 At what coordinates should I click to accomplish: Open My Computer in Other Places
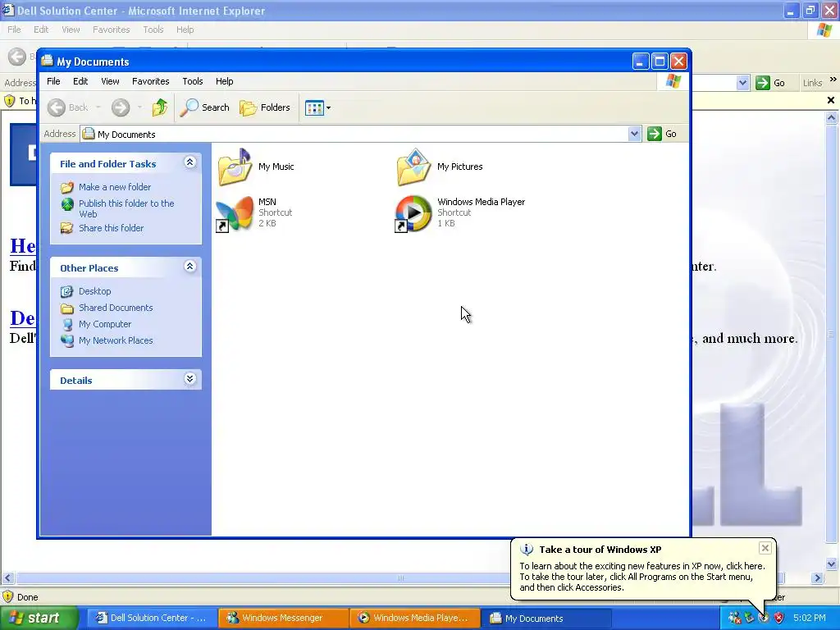(105, 324)
